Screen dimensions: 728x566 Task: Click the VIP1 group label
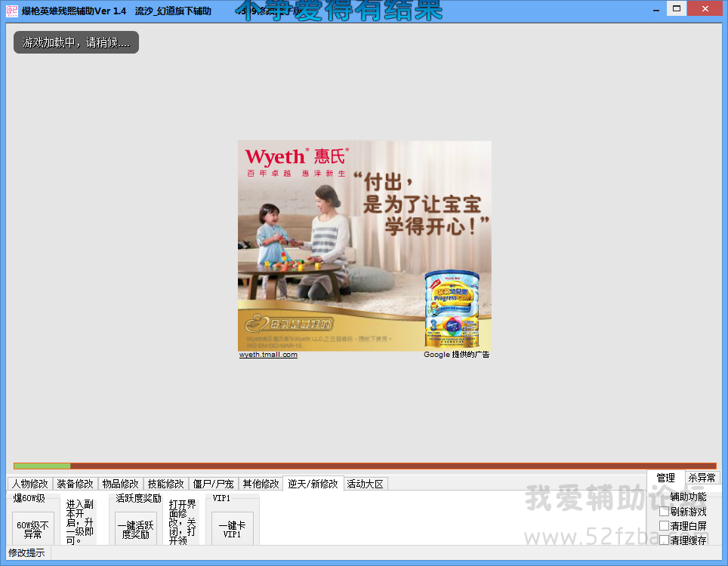pos(221,498)
